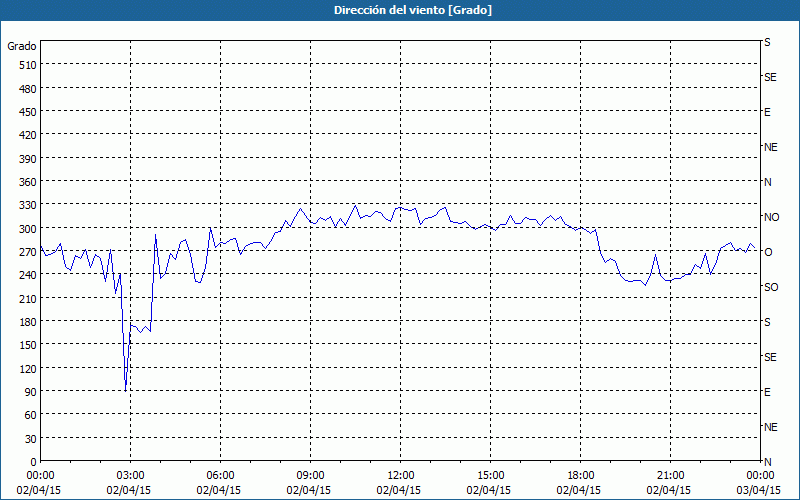Select the 'Grado' axis unit label
Image resolution: width=800 pixels, height=500 pixels.
[x=22, y=46]
